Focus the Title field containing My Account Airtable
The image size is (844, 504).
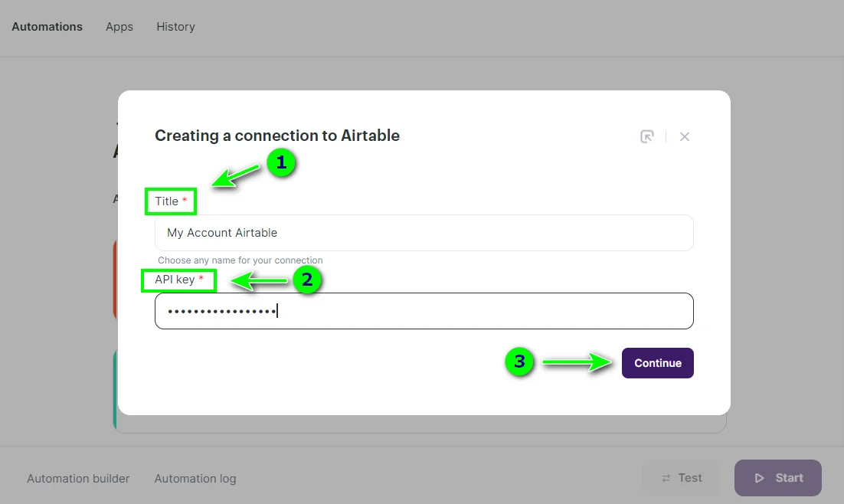coord(424,233)
